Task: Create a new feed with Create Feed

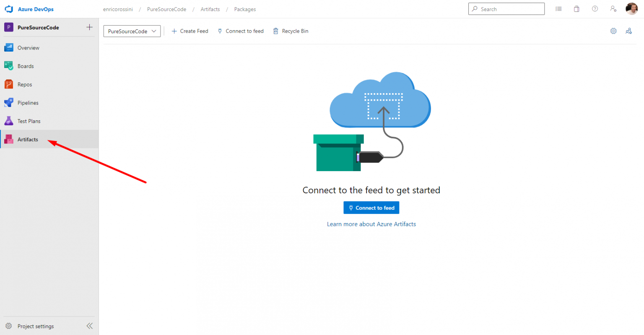Action: pos(190,31)
